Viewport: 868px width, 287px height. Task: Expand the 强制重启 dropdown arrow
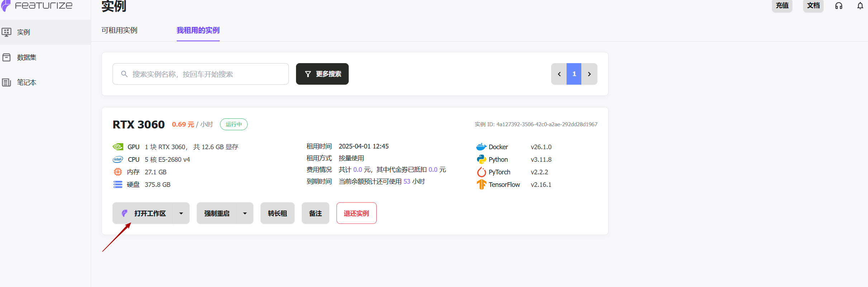245,213
